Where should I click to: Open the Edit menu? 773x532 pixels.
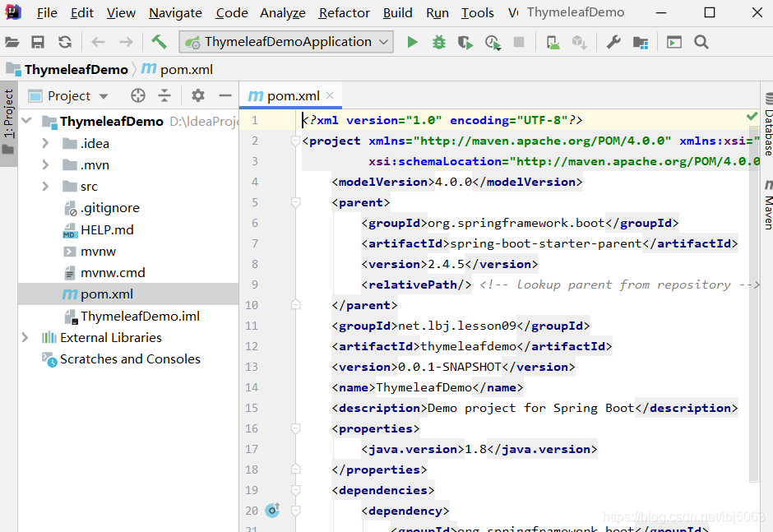point(82,13)
